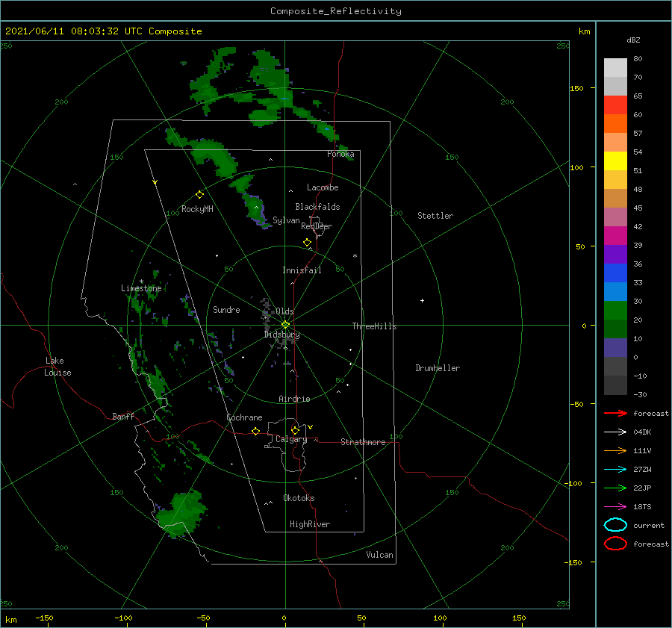Click the orange 111V arrow icon
Screen dimensions: 672x628
[615, 450]
